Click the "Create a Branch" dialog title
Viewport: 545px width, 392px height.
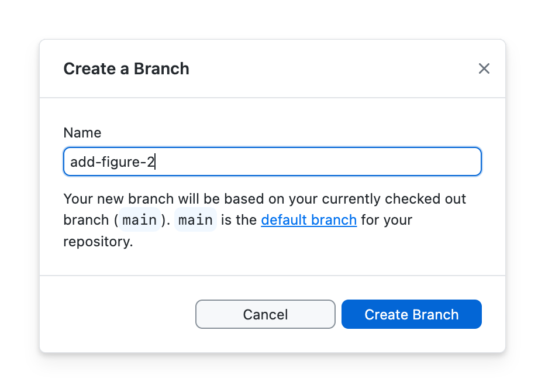tap(126, 68)
